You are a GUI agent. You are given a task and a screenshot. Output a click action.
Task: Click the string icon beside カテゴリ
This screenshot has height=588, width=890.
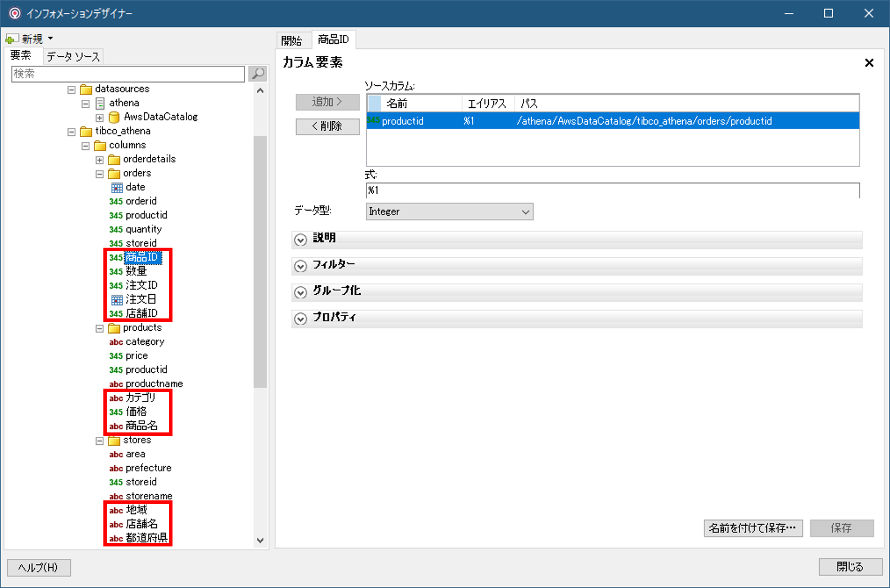click(116, 398)
